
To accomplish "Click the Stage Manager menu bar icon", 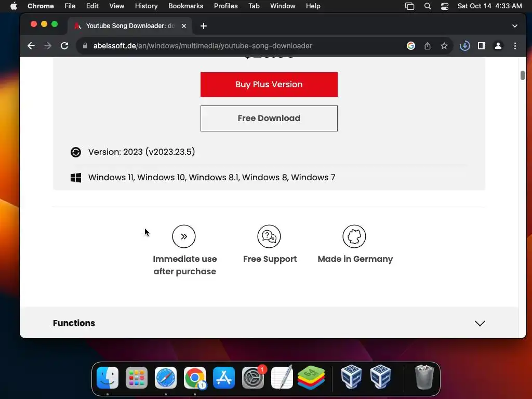I will click(410, 6).
